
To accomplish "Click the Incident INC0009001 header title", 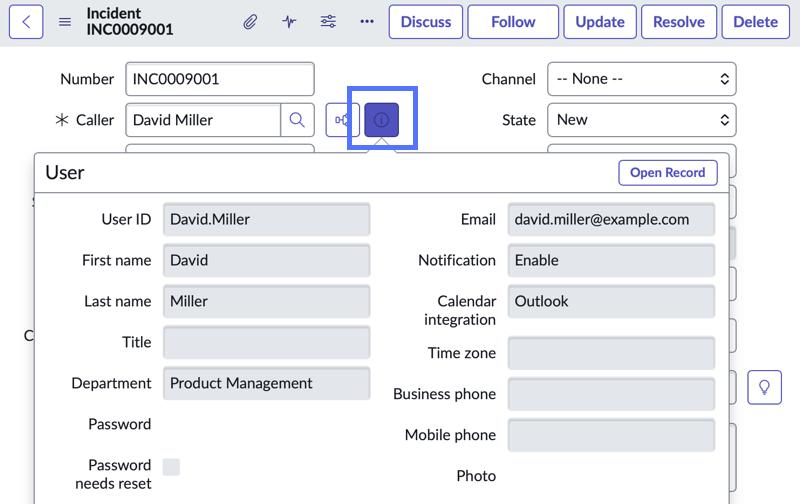I will 130,21.
